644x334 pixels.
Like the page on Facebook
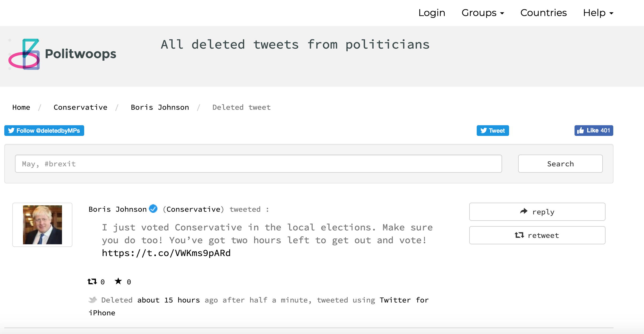[x=594, y=131]
